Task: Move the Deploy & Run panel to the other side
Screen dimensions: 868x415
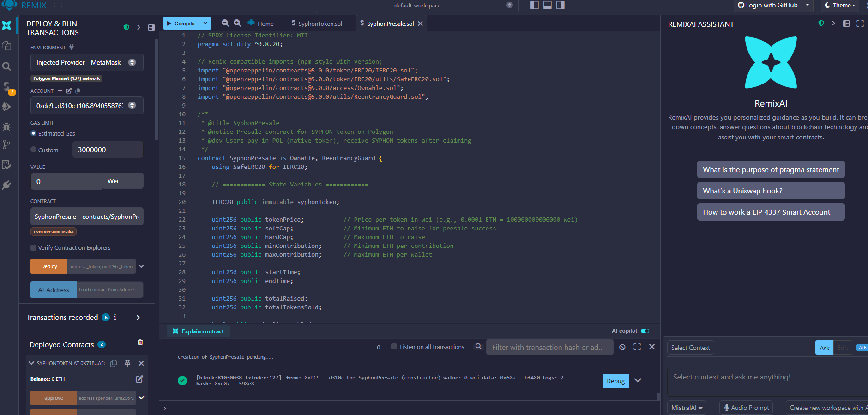Action: tap(151, 28)
